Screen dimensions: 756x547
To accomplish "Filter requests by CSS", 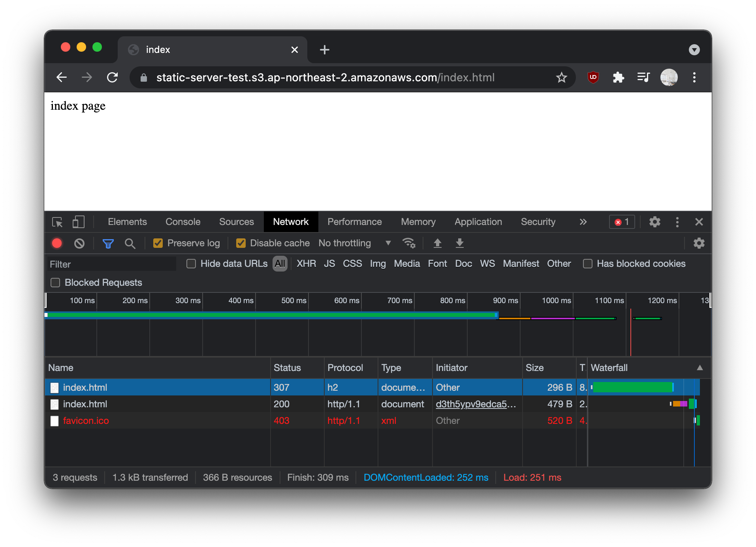I will [x=352, y=264].
